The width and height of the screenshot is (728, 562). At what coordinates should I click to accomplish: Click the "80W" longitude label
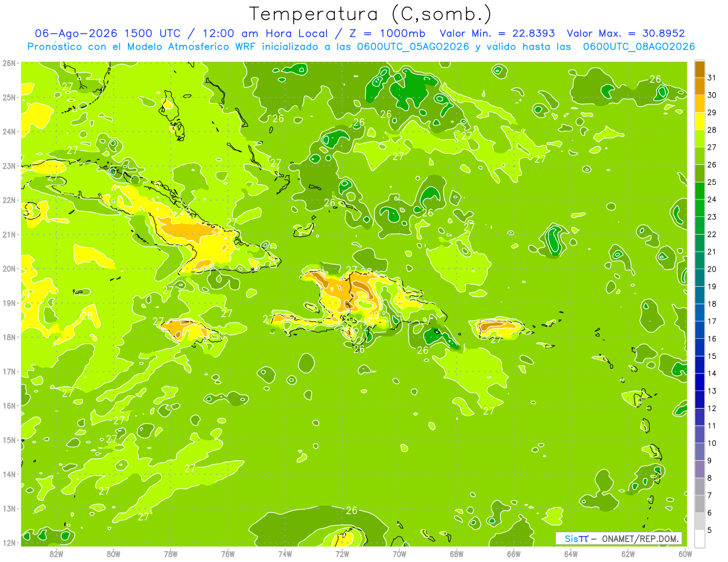click(x=113, y=554)
